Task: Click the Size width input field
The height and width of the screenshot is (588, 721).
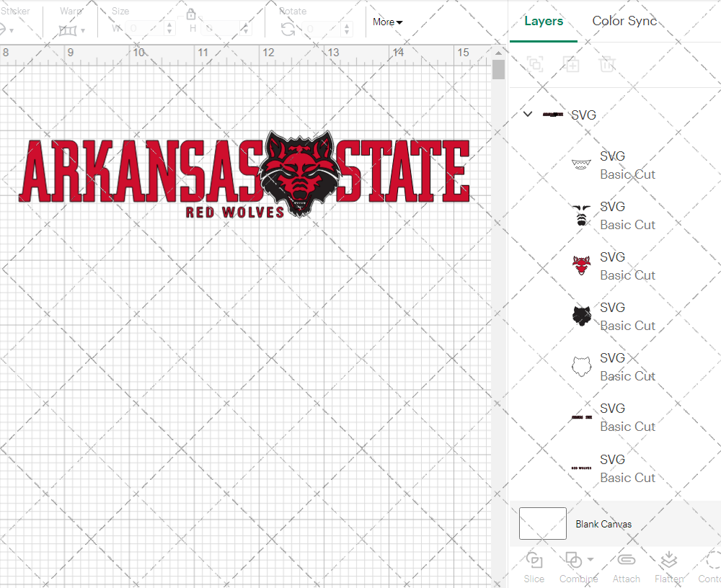Action: point(145,29)
